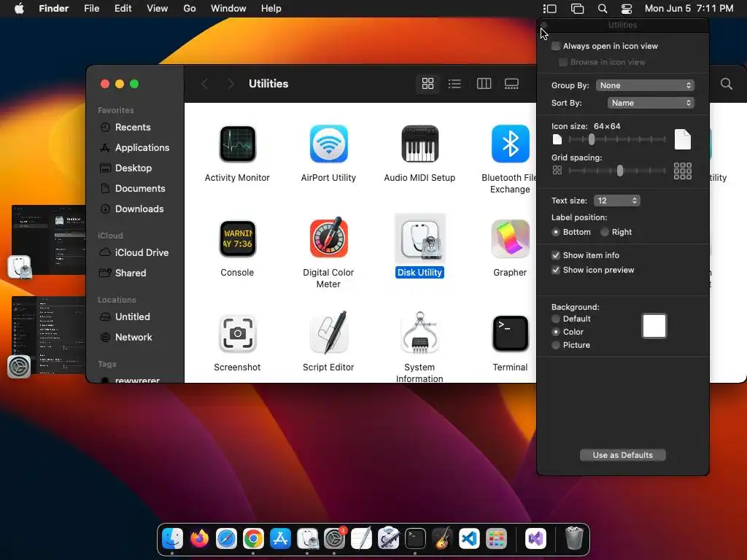Open the Window menu
The width and height of the screenshot is (747, 560).
tap(228, 9)
